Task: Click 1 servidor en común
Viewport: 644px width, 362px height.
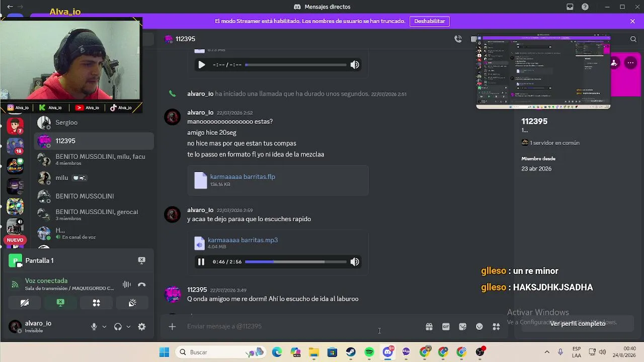Action: coord(550,143)
